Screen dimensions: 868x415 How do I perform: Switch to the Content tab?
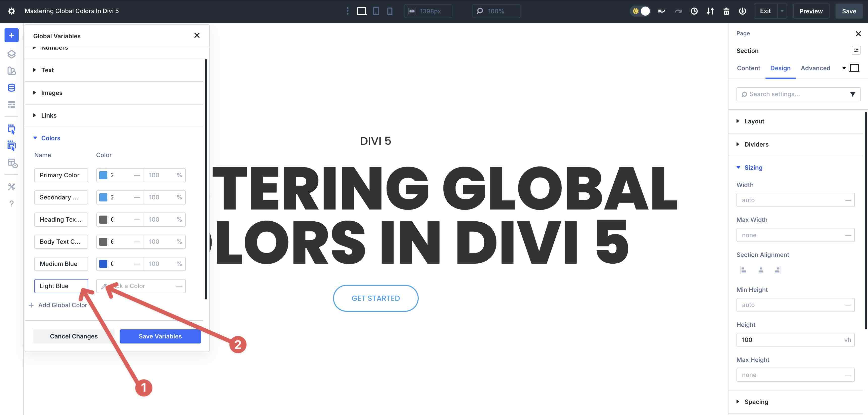pyautogui.click(x=748, y=68)
